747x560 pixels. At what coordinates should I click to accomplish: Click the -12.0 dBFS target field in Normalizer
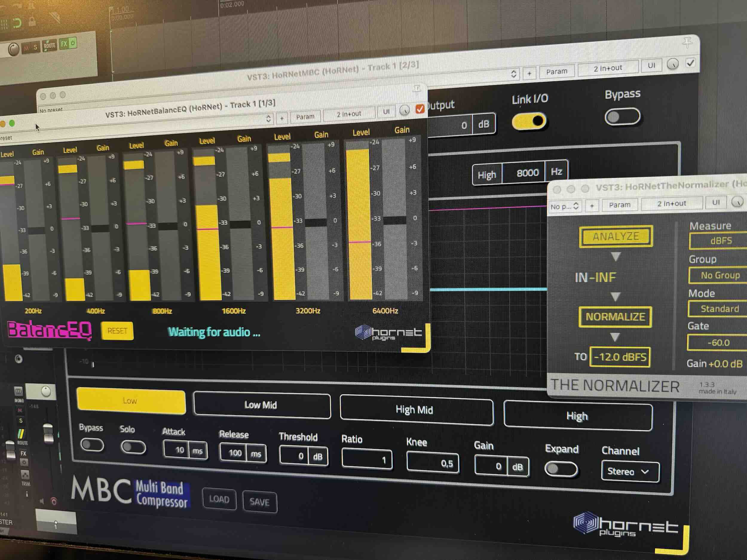pyautogui.click(x=620, y=358)
